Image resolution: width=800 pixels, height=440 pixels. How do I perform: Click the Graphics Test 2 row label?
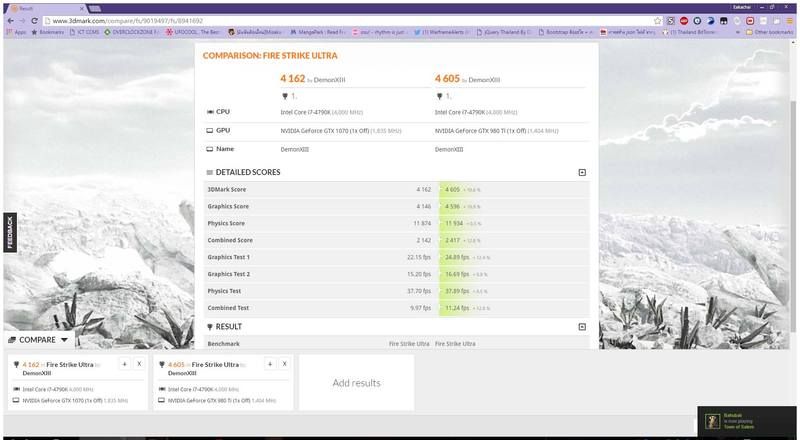pos(229,274)
